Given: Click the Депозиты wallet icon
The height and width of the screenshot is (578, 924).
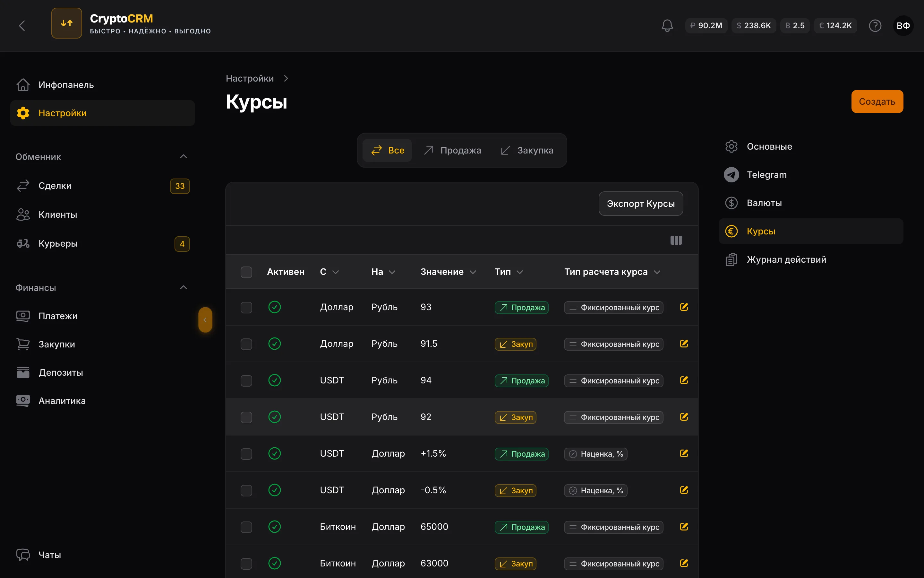Looking at the screenshot, I should (x=23, y=372).
